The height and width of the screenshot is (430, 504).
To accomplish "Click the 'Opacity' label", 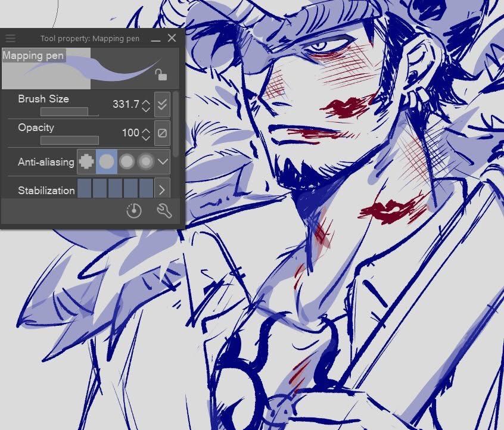I will 36,127.
